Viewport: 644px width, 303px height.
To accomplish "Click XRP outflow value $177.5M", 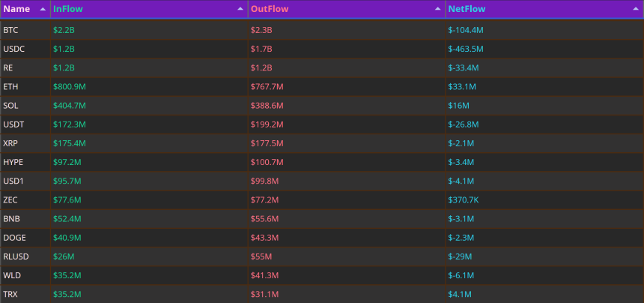I will (x=267, y=143).
